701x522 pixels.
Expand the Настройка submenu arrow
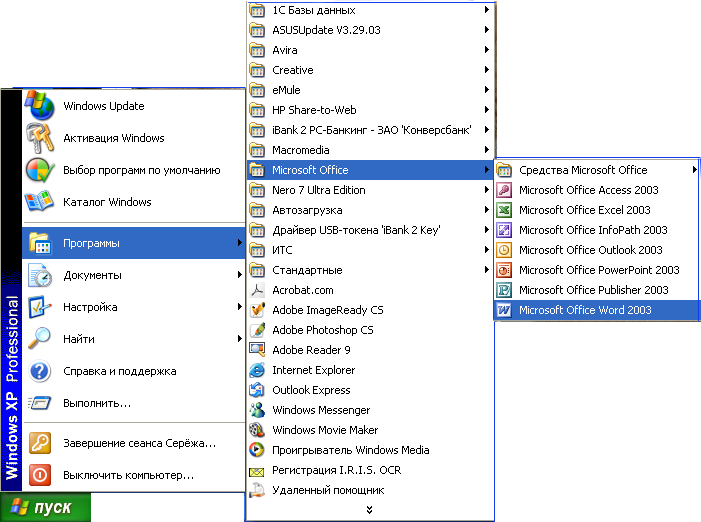click(240, 307)
